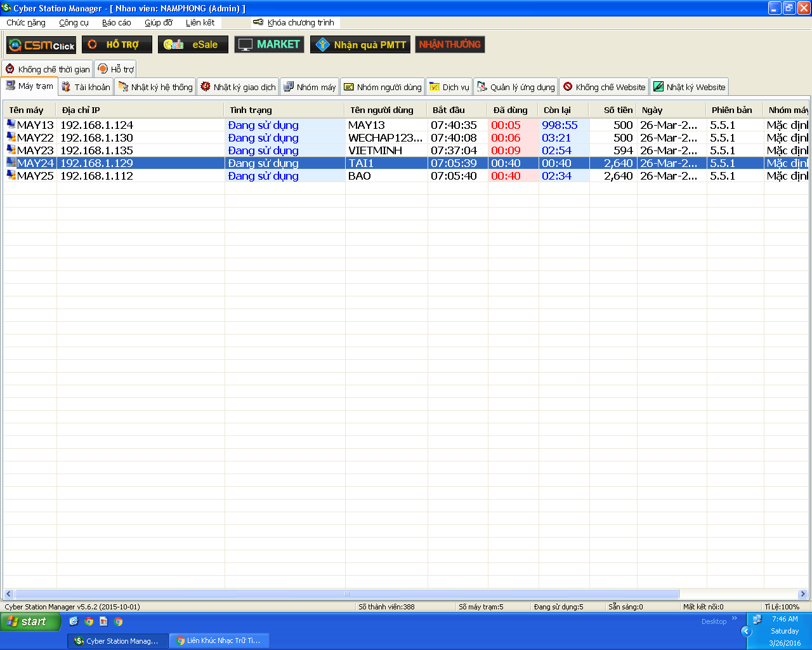Select the Dịch vụ tab
The image size is (812, 650).
[449, 87]
